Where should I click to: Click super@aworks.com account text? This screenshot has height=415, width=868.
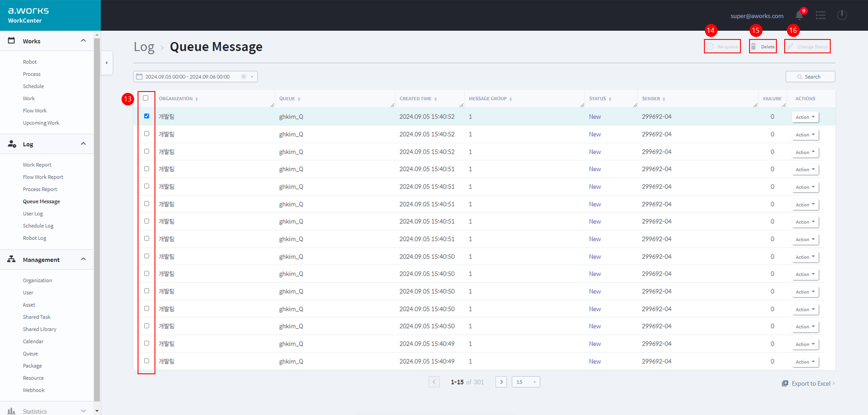pyautogui.click(x=757, y=16)
